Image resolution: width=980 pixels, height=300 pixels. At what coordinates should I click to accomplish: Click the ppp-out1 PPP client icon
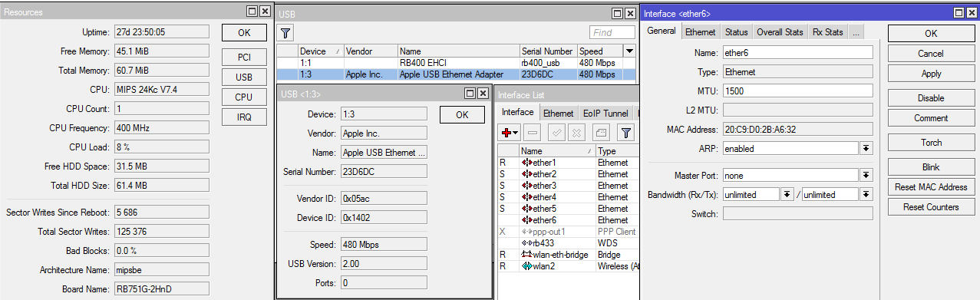coord(526,232)
